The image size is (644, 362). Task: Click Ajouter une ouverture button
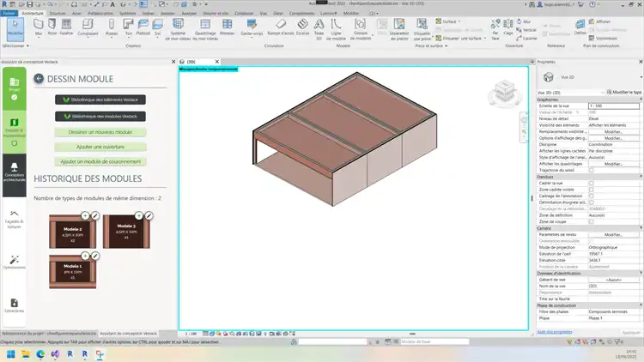pos(100,147)
